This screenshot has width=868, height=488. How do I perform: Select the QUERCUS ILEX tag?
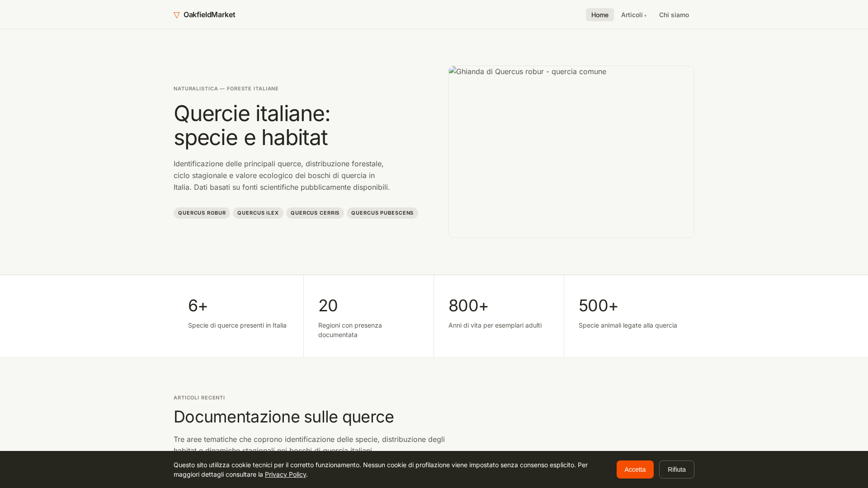(258, 213)
